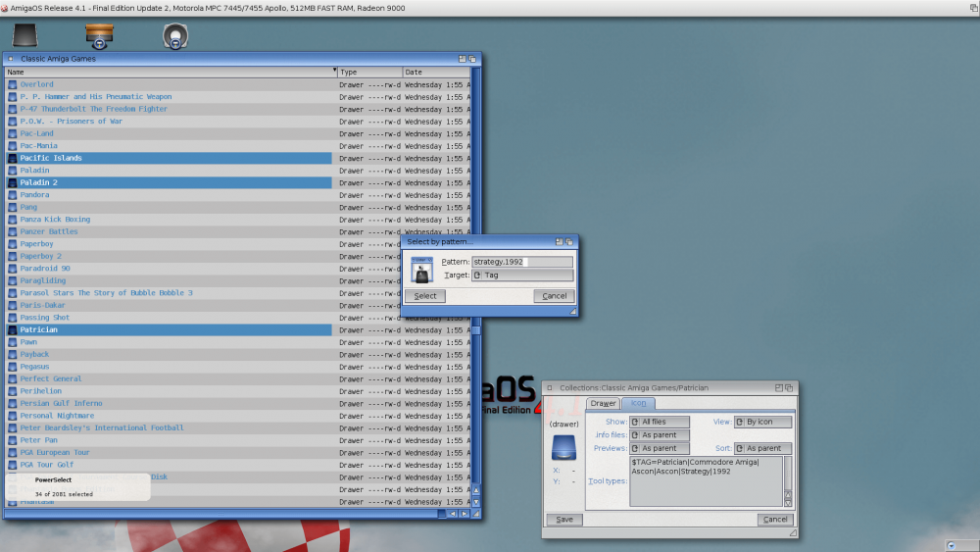The image size is (980, 552).
Task: Select the Pacific Islands row
Action: pos(169,158)
